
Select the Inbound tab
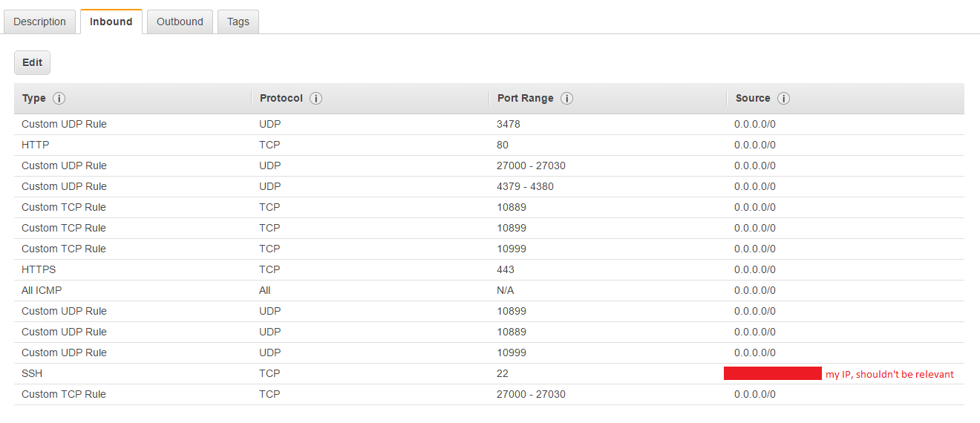(111, 22)
